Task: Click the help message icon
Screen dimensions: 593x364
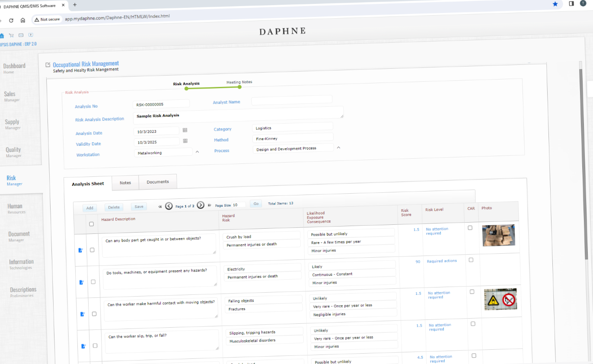Action: click(x=31, y=35)
